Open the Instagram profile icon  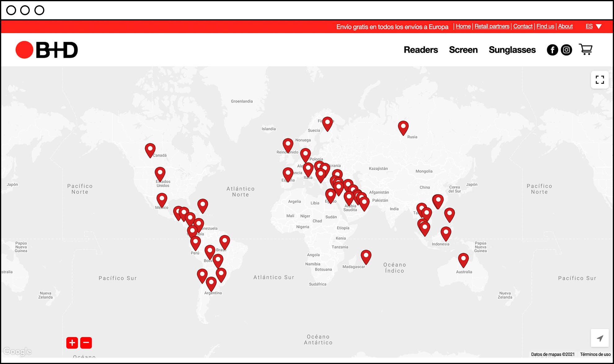point(566,50)
